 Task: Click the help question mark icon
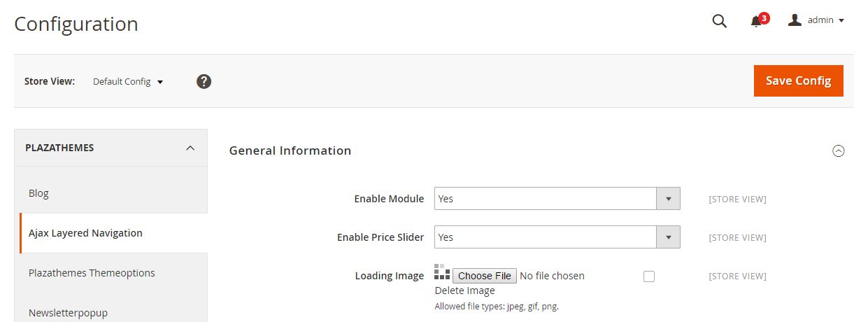tap(204, 81)
